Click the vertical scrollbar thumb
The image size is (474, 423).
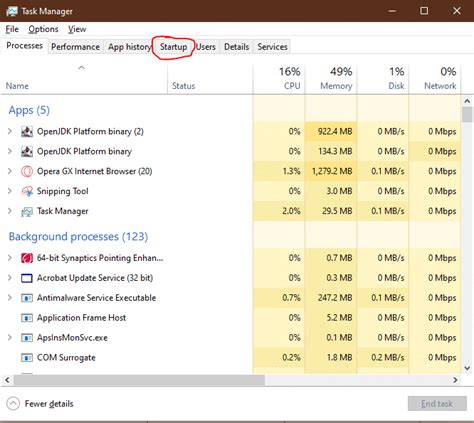click(467, 115)
